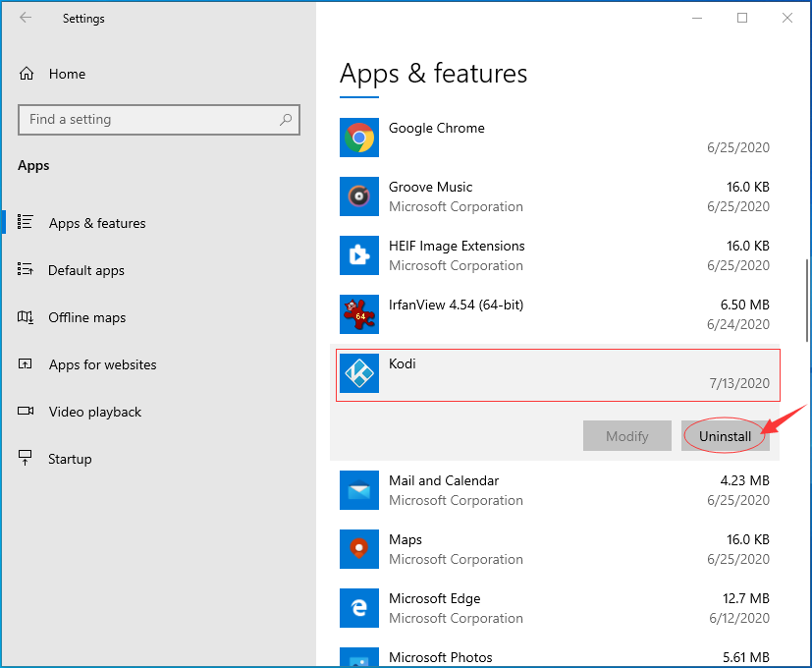Viewport: 812px width, 668px height.
Task: Click the greyed Modify button
Action: tap(627, 436)
